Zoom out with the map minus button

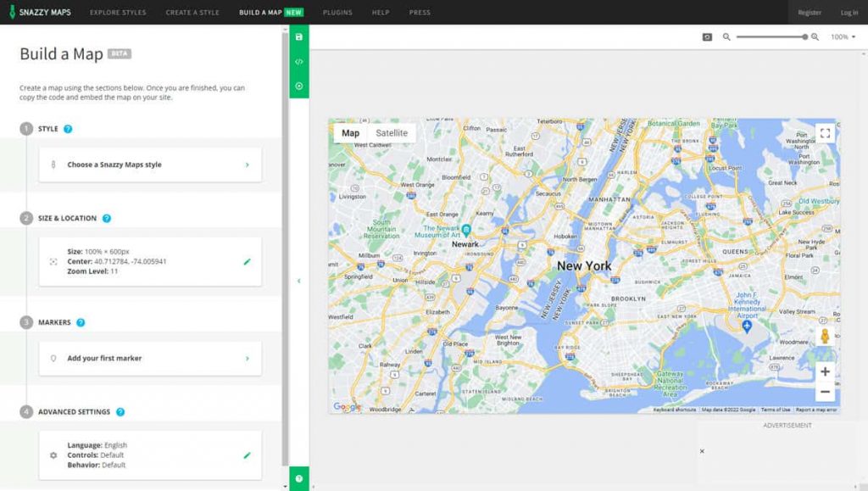tap(825, 392)
